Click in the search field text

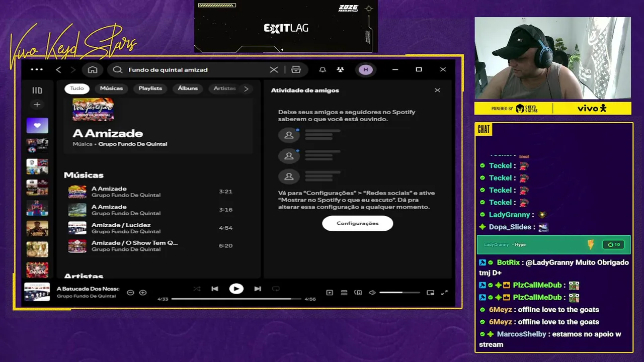(x=168, y=70)
